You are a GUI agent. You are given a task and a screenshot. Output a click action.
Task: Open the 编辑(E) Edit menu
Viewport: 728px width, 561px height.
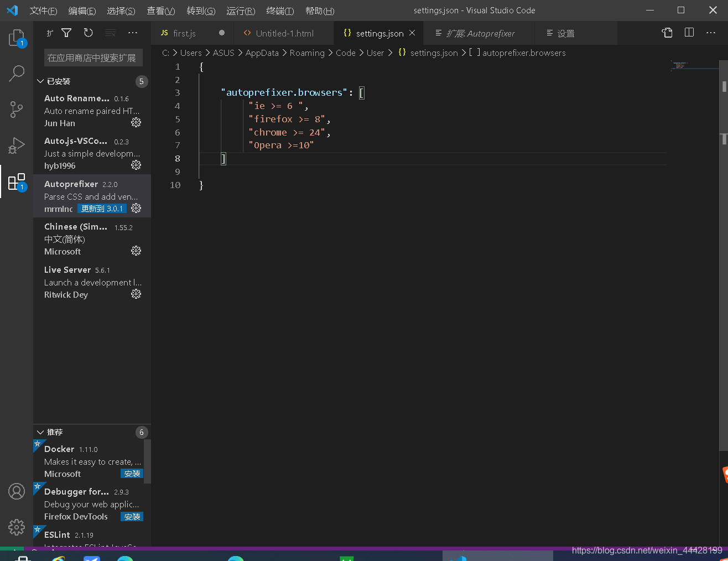pos(82,11)
